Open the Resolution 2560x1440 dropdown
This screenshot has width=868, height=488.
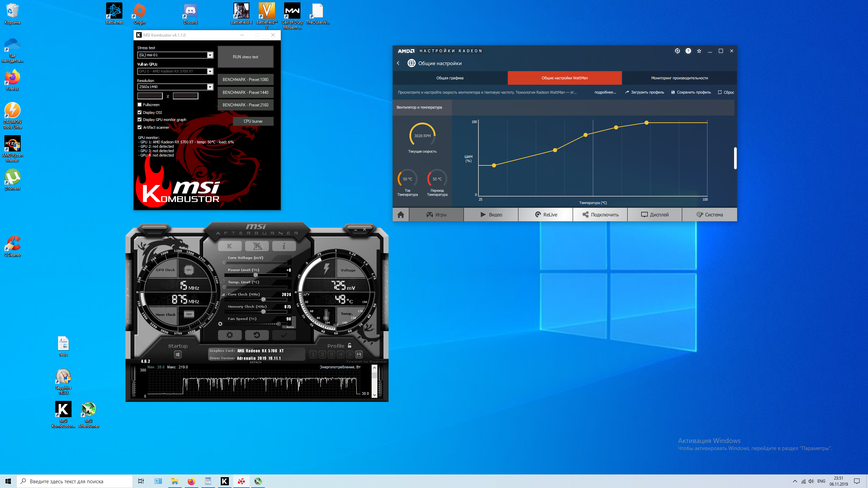point(210,87)
